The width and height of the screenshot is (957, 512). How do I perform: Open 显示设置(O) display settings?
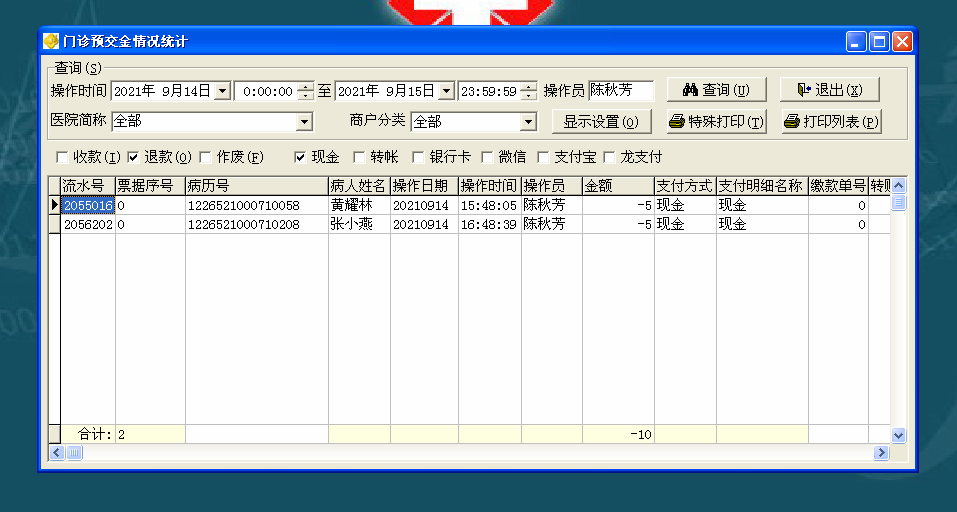tap(601, 121)
